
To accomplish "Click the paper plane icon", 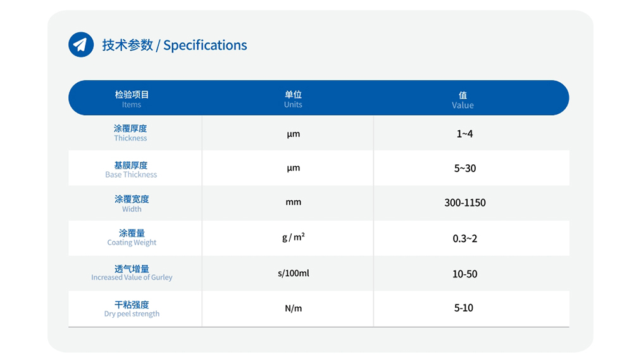I will pyautogui.click(x=80, y=45).
